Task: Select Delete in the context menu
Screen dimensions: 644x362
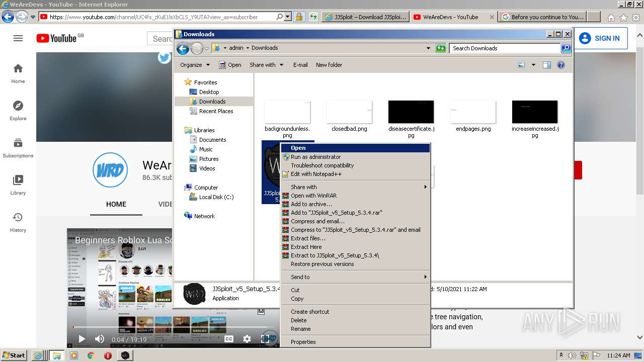Action: tap(355, 320)
